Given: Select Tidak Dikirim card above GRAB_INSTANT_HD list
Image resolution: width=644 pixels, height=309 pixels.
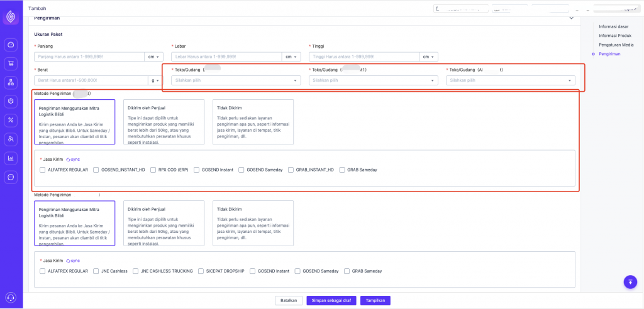Looking at the screenshot, I should tap(253, 122).
